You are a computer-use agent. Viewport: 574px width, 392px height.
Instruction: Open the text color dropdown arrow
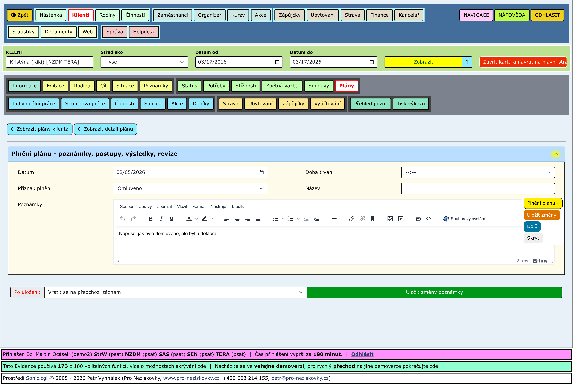tap(197, 219)
